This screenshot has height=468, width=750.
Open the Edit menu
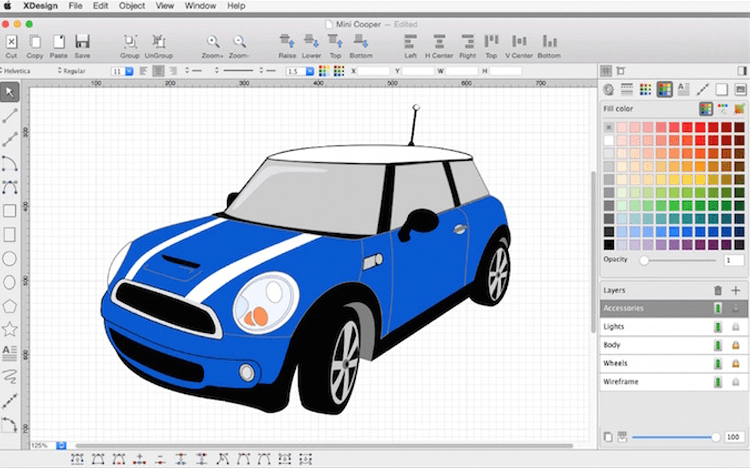click(100, 6)
